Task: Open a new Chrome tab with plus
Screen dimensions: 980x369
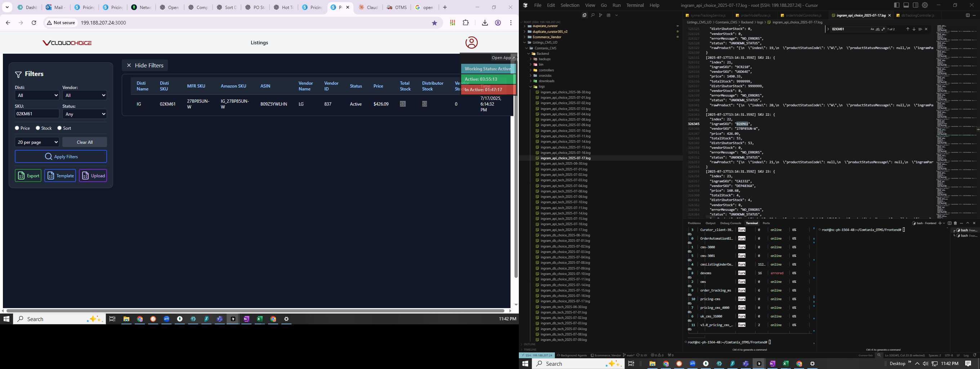Action: (x=445, y=7)
